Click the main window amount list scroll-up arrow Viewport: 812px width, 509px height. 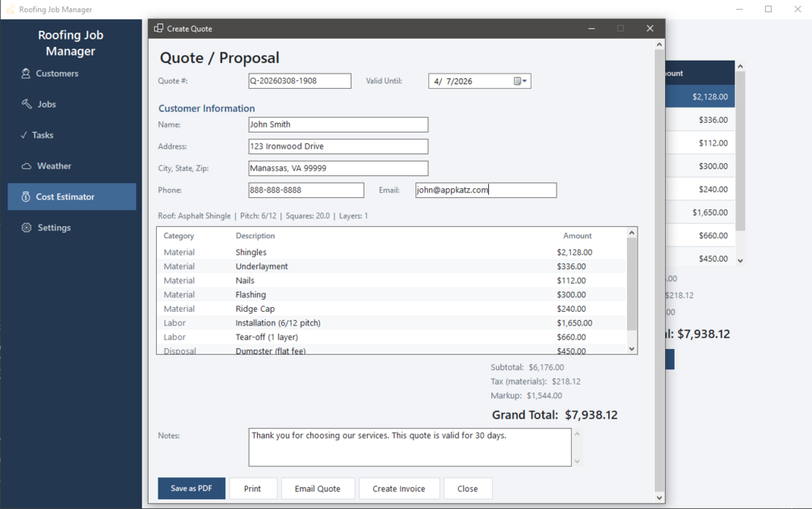point(740,66)
